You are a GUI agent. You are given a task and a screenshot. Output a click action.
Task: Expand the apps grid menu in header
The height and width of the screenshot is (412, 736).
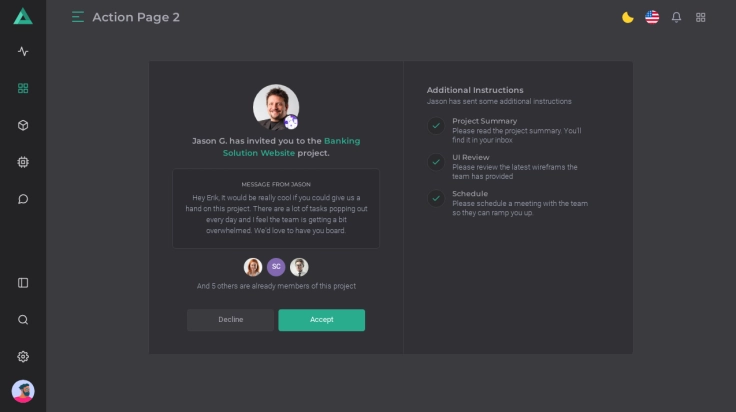click(701, 17)
